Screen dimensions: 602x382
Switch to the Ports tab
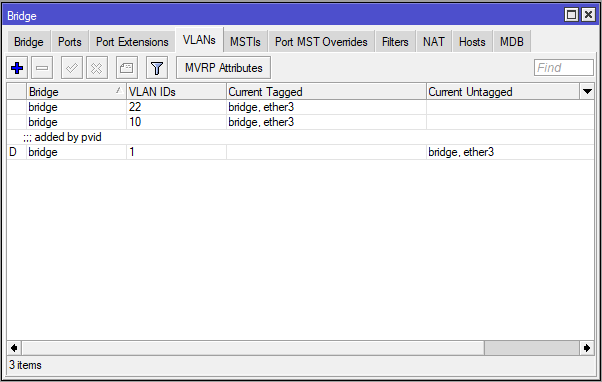[x=70, y=41]
